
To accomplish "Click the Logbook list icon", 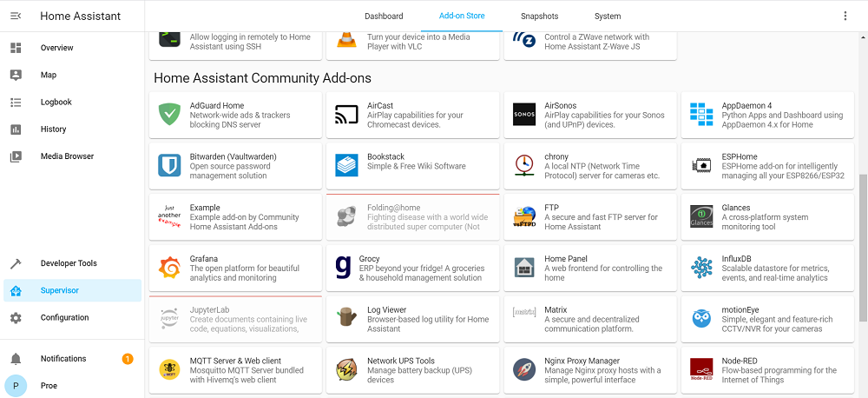I will 16,102.
